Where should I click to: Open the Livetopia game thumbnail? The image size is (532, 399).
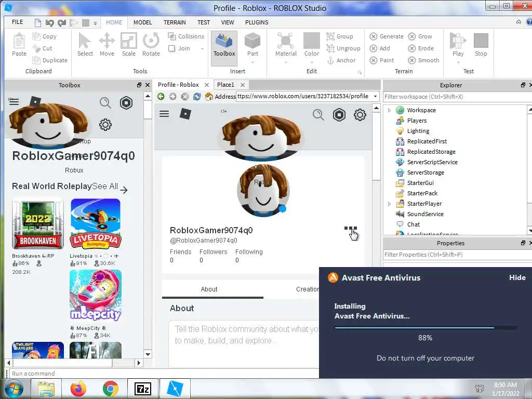point(96,224)
